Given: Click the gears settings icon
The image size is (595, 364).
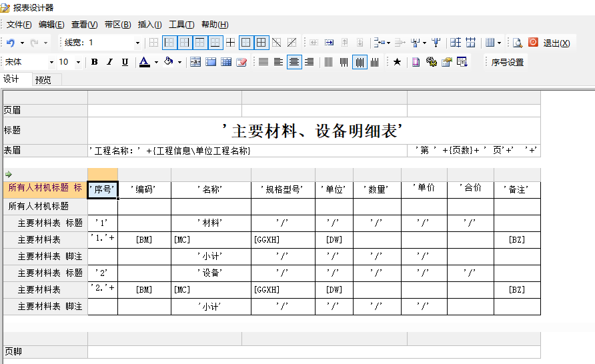Looking at the screenshot, I should 432,62.
